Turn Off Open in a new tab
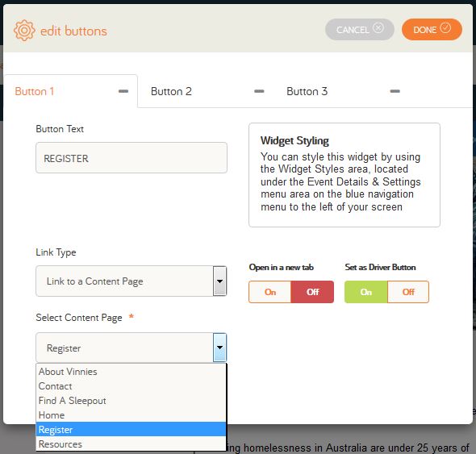The image size is (476, 454). tap(312, 292)
